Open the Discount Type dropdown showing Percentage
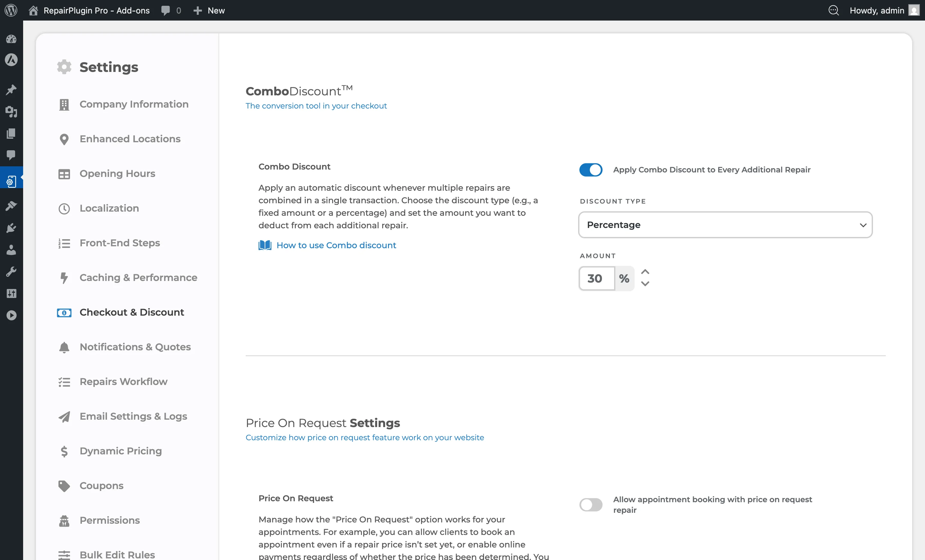Screen dimensions: 925x560 (725, 225)
